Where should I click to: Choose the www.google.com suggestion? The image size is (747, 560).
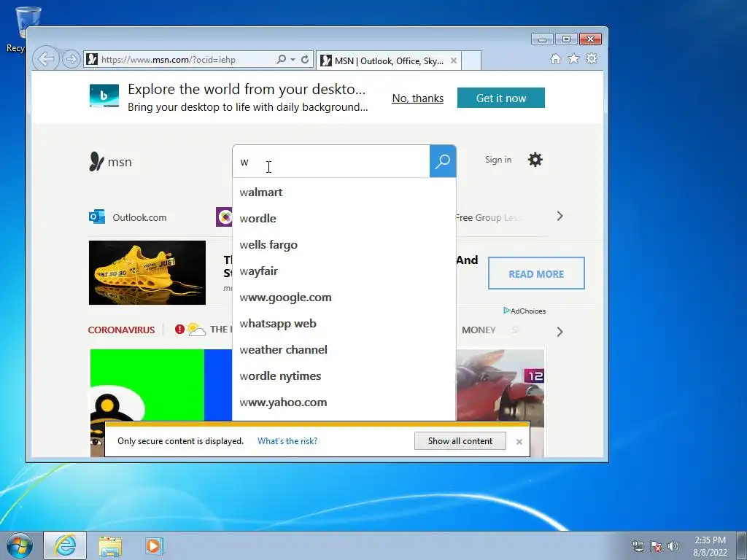tap(344, 297)
